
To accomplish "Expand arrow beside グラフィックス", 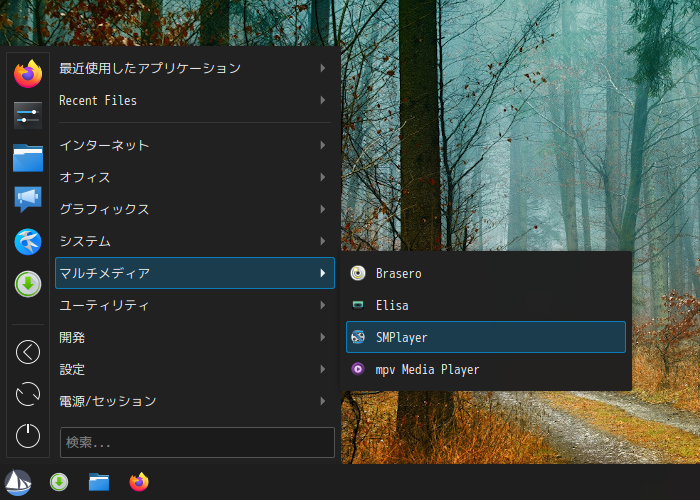I will [322, 209].
